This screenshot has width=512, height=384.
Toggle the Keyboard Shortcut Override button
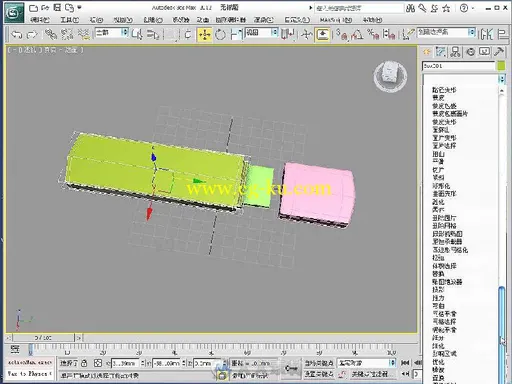click(x=323, y=34)
